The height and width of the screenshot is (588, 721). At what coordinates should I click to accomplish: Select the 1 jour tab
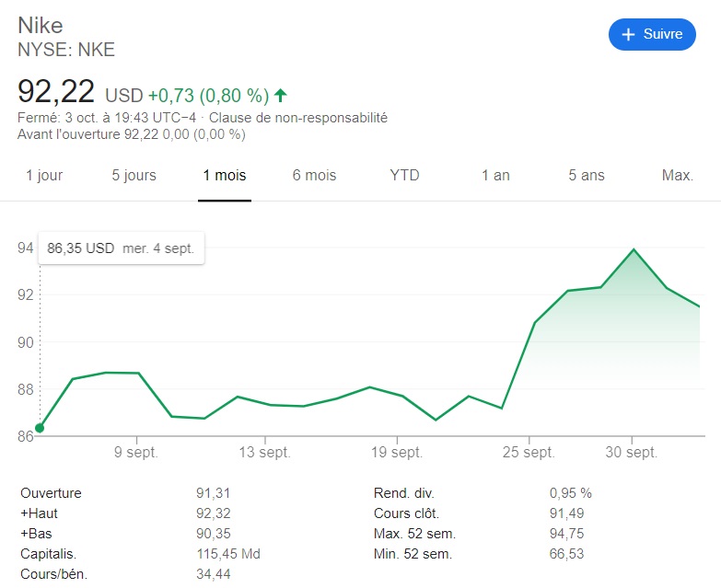point(44,175)
